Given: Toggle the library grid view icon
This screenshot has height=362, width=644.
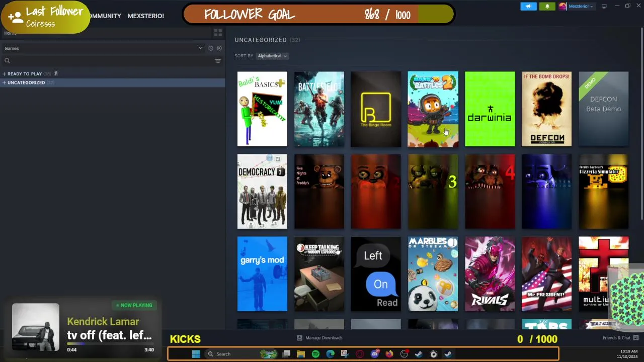Looking at the screenshot, I should click(x=218, y=33).
